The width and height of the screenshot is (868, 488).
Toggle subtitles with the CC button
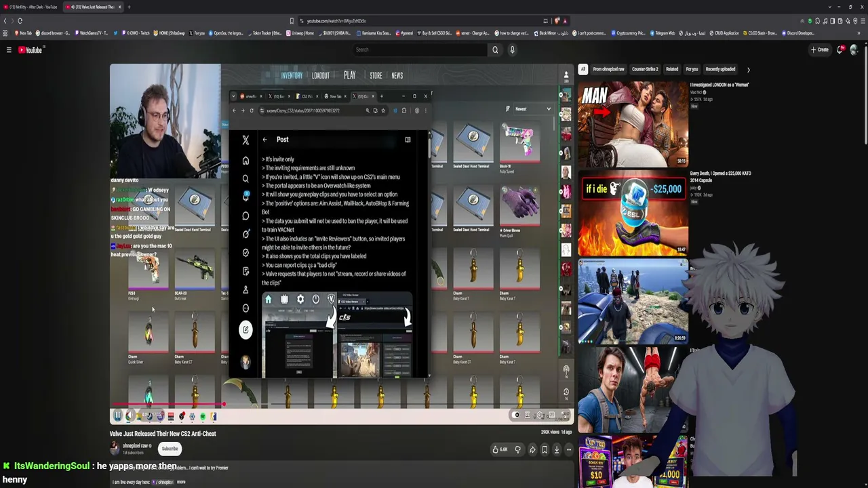[528, 415]
